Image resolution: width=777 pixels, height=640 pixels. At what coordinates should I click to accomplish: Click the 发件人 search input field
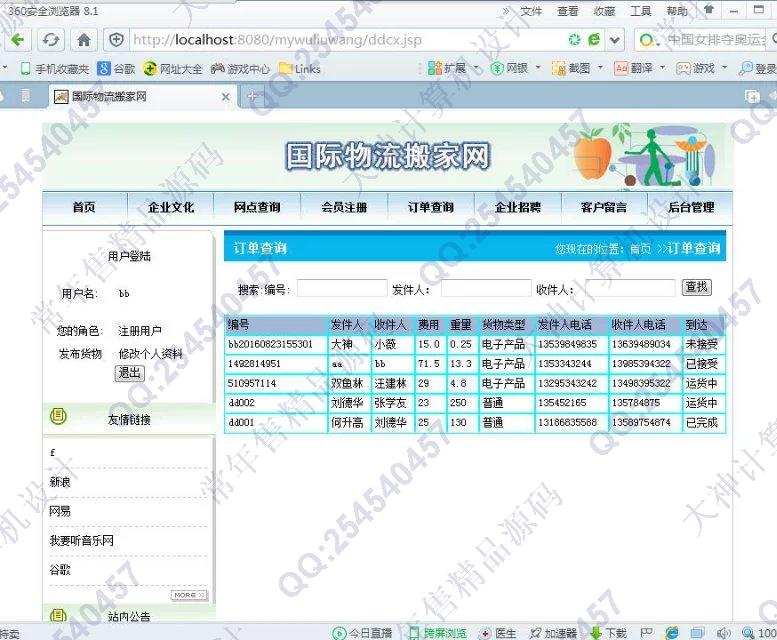(x=486, y=288)
